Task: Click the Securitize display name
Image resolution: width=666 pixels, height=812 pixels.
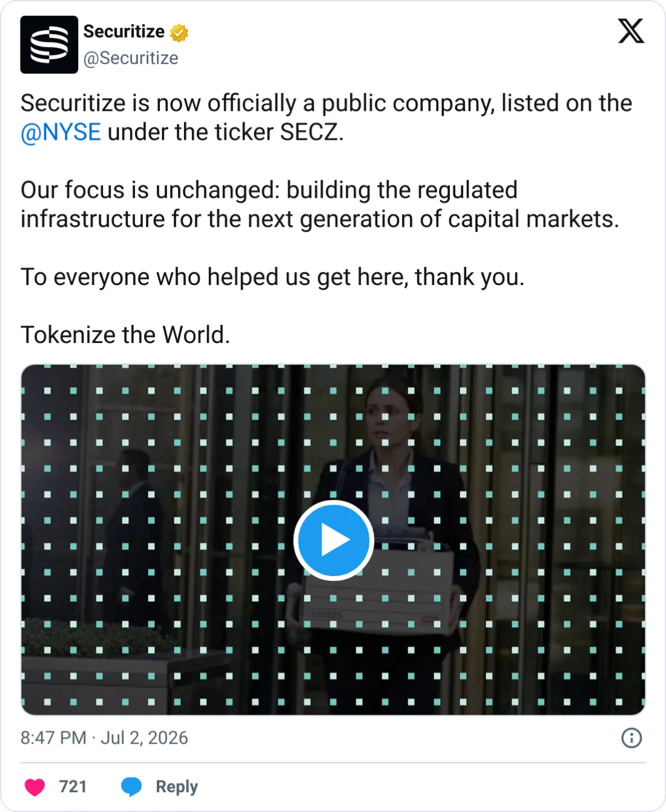Action: tap(124, 31)
